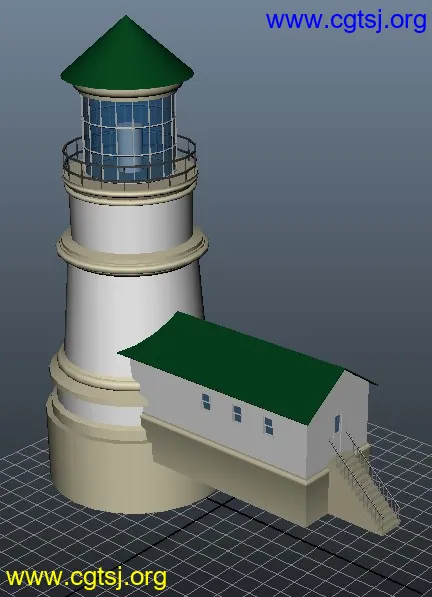Click the first window on the annex wall

(x=206, y=402)
